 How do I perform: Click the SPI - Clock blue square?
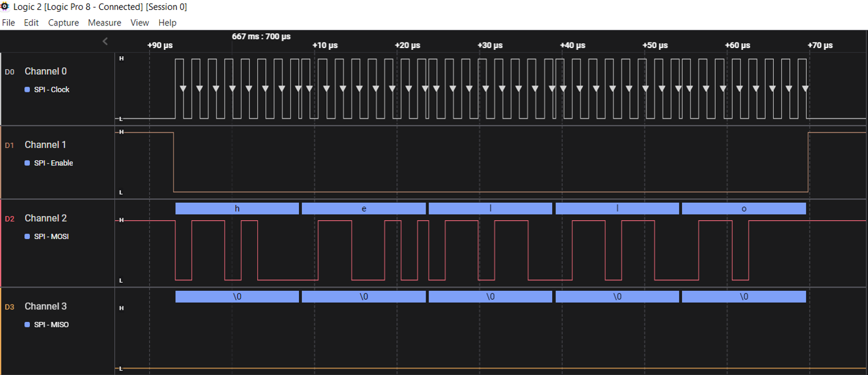pyautogui.click(x=27, y=90)
